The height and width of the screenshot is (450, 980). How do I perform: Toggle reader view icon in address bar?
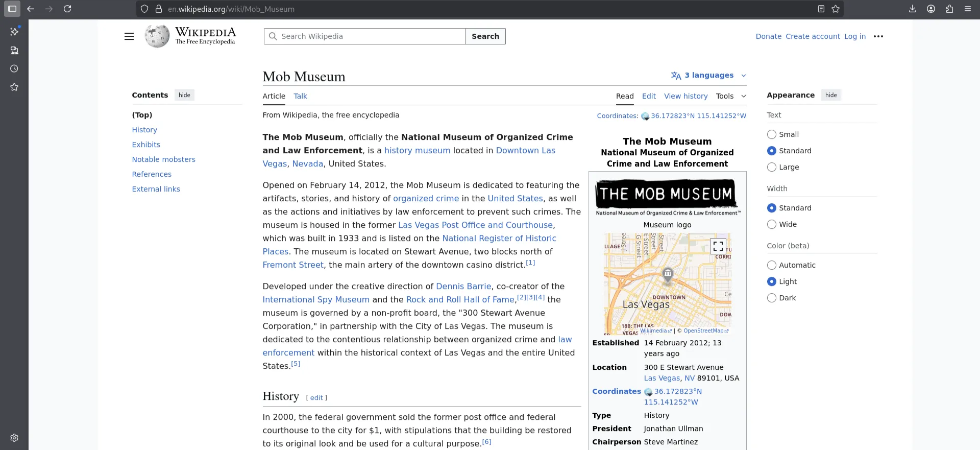point(821,9)
